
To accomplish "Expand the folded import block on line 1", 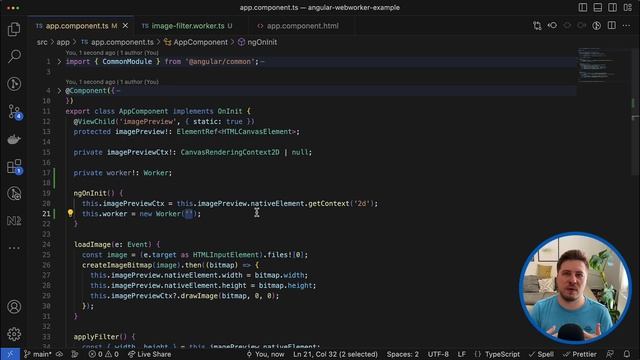I will 59,62.
